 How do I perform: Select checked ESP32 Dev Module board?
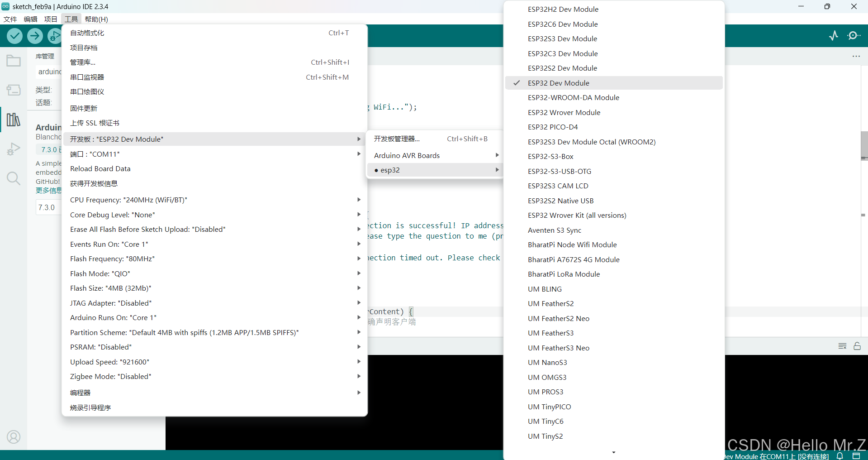tap(614, 83)
